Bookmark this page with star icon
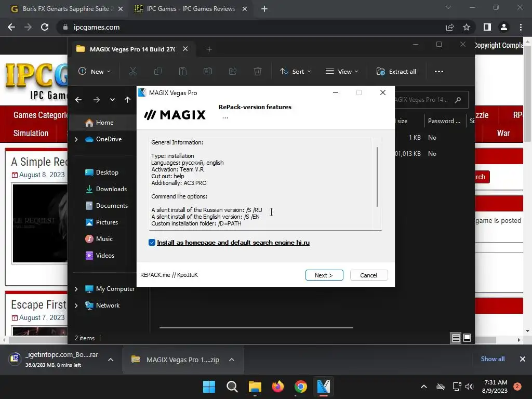This screenshot has width=532, height=399. (x=467, y=27)
